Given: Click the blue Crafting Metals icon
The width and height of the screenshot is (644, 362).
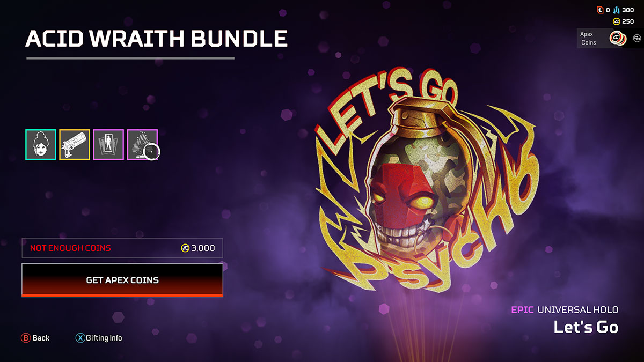Looking at the screenshot, I should pyautogui.click(x=616, y=10).
